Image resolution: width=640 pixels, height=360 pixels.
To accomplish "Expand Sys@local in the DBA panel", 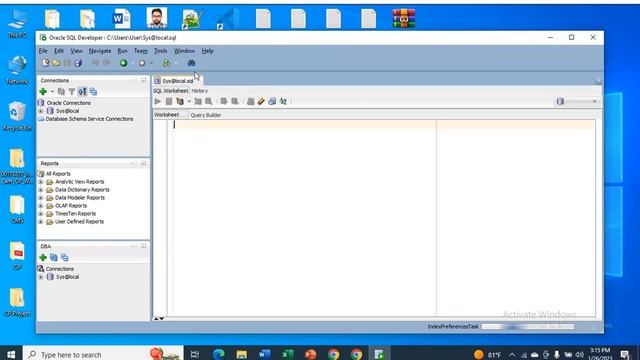I will tap(40, 277).
